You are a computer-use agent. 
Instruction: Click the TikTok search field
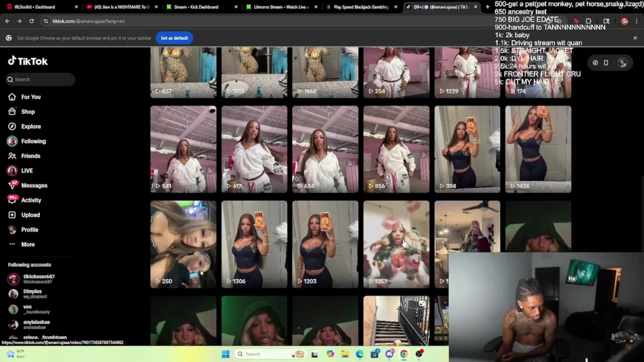[x=40, y=79]
